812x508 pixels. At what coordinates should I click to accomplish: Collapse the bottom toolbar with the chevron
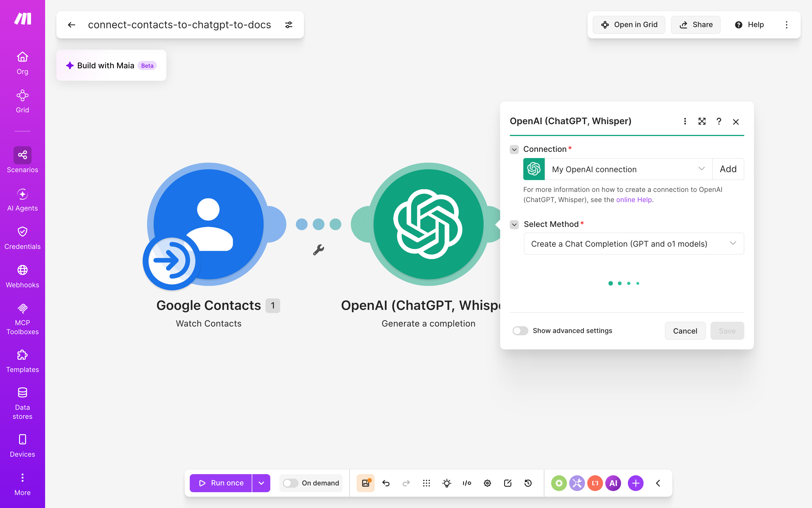[x=658, y=483]
